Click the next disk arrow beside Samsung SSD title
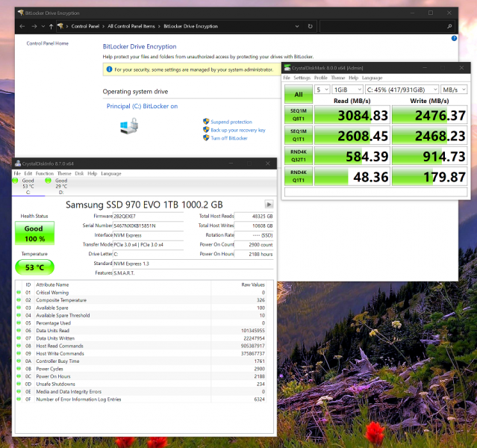Image resolution: width=477 pixels, height=448 pixels. [x=269, y=204]
